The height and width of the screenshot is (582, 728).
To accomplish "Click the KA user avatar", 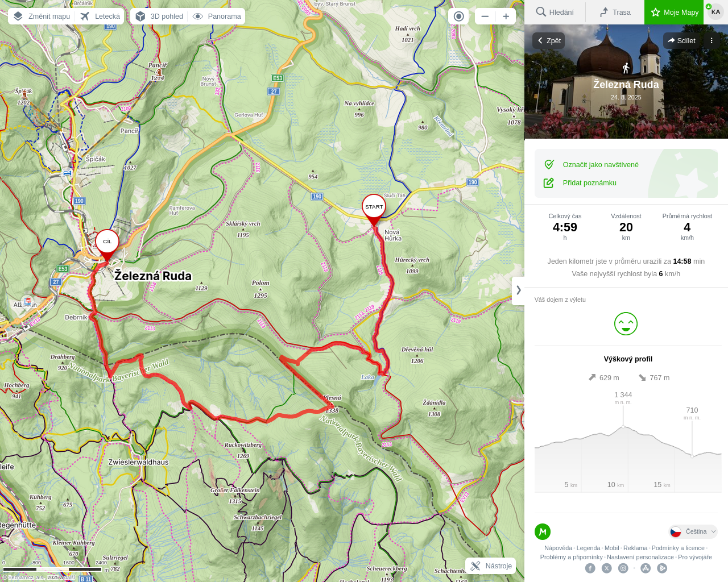I will (x=715, y=12).
